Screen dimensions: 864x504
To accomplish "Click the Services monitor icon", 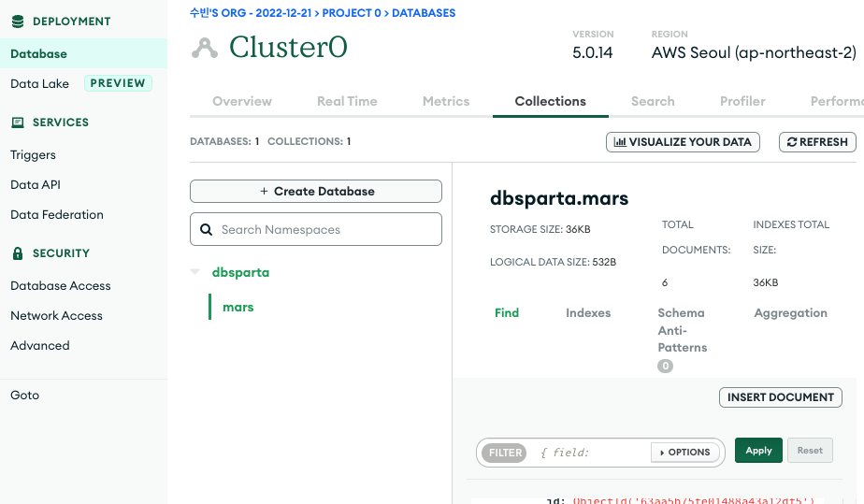I will pyautogui.click(x=18, y=122).
